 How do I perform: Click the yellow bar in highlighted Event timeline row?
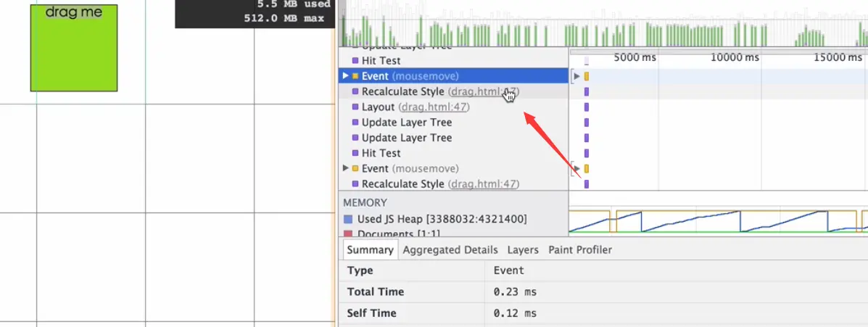pyautogui.click(x=587, y=76)
